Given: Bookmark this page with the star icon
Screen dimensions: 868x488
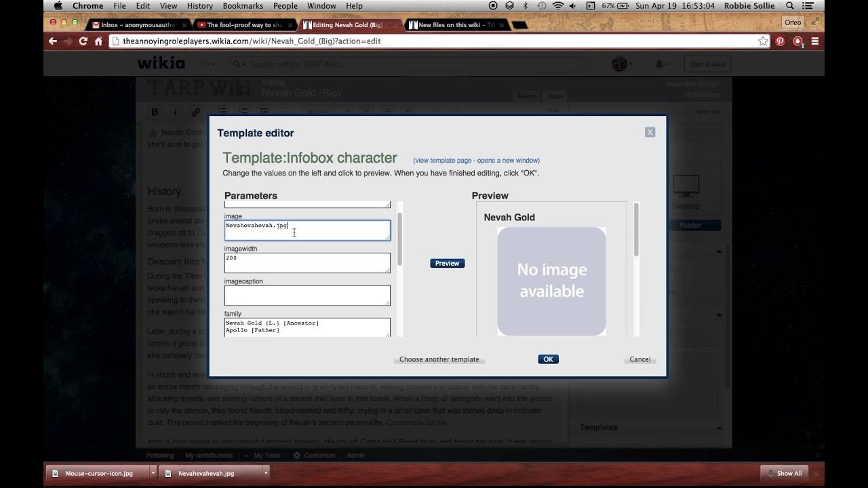Looking at the screenshot, I should (763, 41).
